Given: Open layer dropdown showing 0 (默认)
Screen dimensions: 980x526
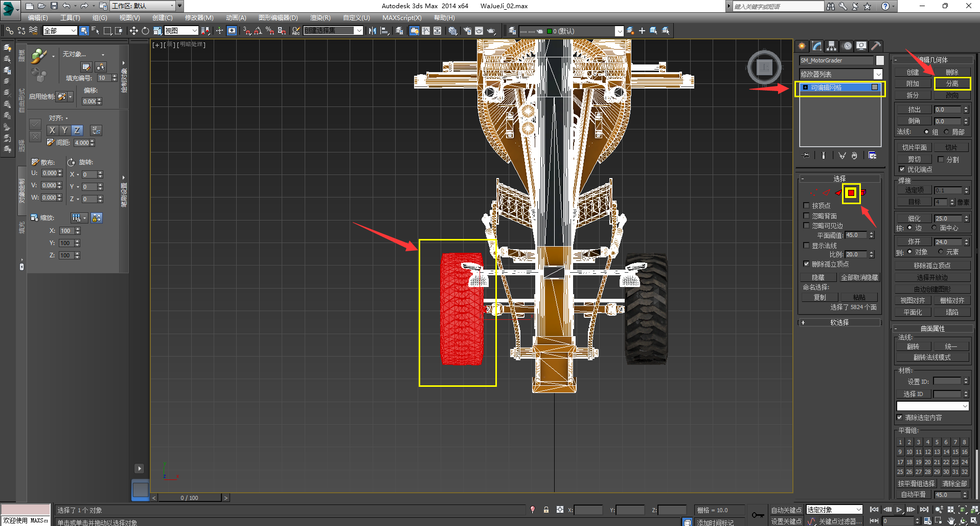Looking at the screenshot, I should coord(571,31).
